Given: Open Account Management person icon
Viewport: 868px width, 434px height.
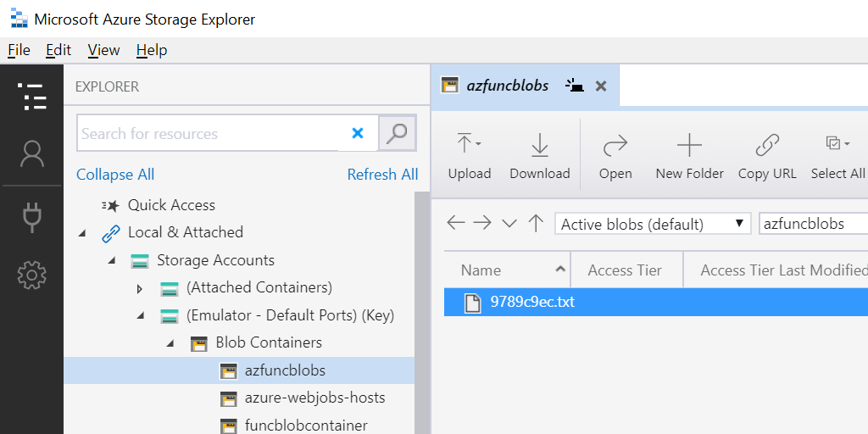Looking at the screenshot, I should (x=31, y=154).
